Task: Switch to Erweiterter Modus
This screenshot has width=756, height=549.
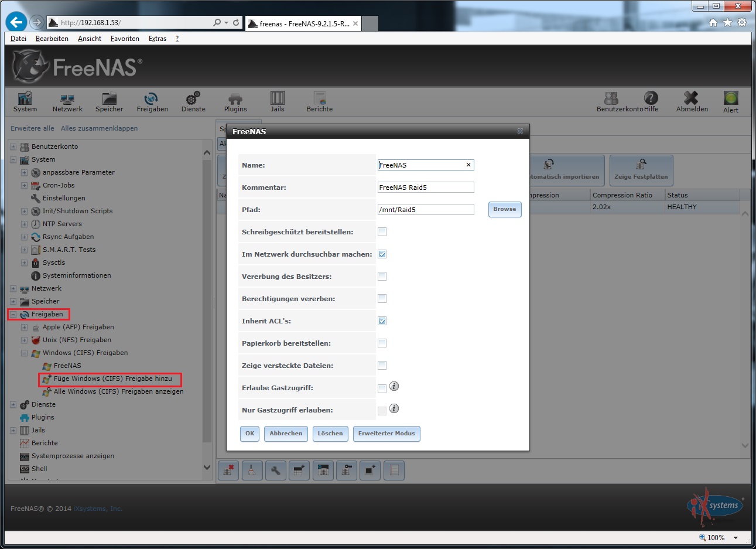Action: [386, 434]
